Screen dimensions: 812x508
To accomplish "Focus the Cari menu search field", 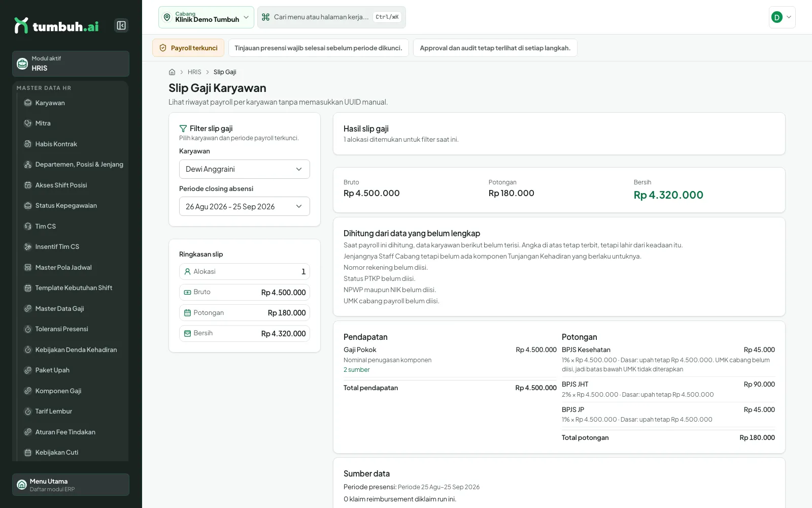I will point(331,17).
